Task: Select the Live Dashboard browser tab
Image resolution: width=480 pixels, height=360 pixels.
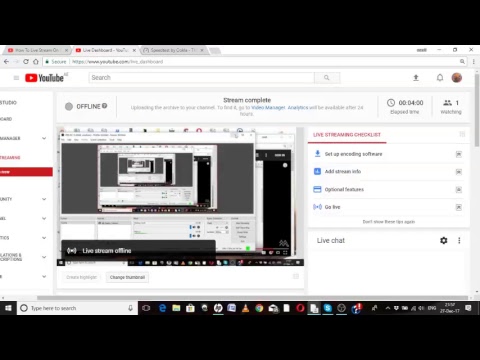Action: [105, 50]
